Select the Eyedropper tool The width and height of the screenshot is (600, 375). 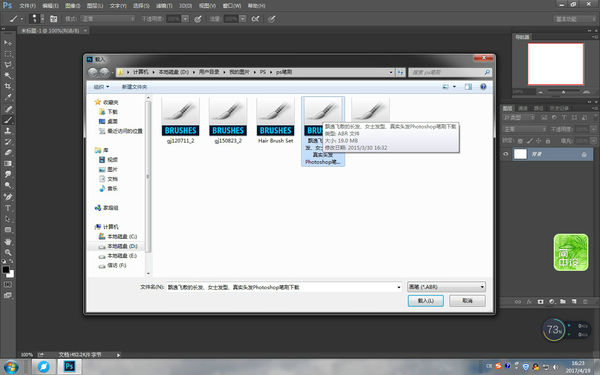[8, 98]
